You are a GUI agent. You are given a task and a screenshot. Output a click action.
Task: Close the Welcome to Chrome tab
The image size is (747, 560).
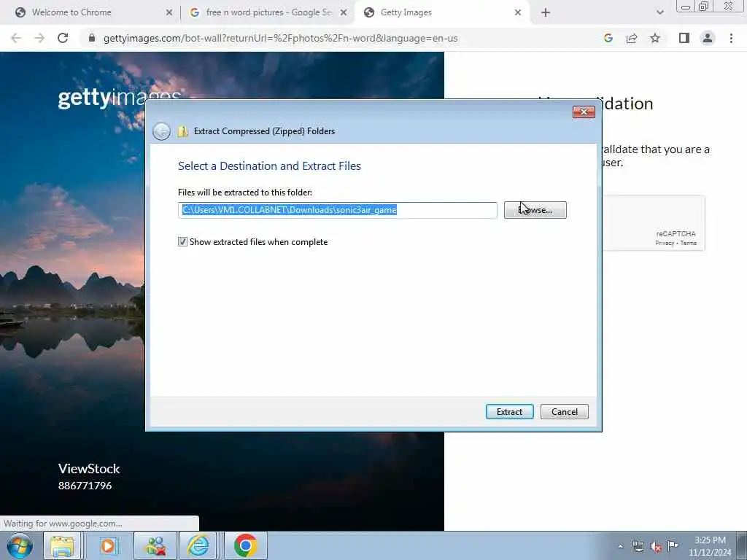point(169,13)
